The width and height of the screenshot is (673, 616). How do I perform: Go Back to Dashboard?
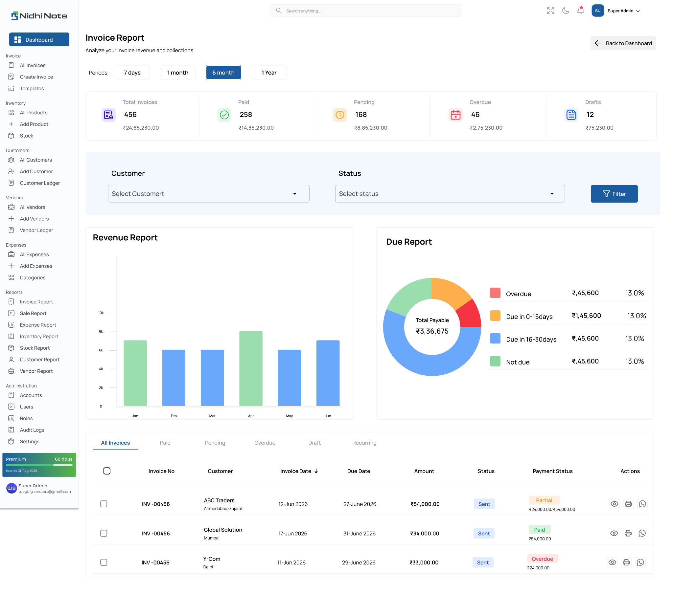623,43
